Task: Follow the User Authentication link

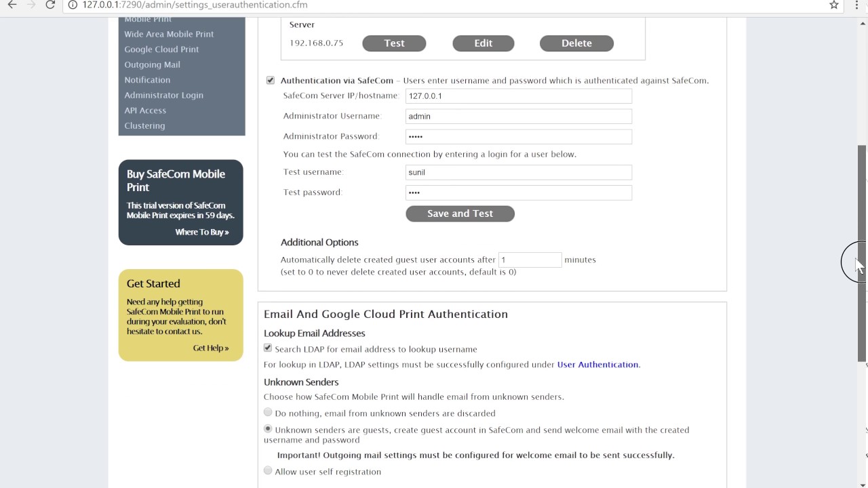Action: (597, 365)
